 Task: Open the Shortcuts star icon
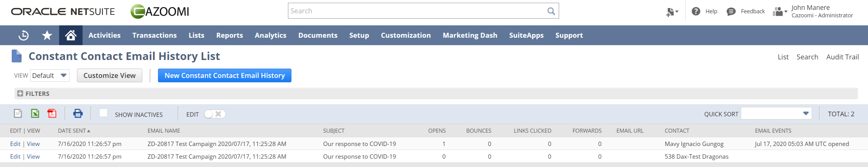(x=47, y=35)
